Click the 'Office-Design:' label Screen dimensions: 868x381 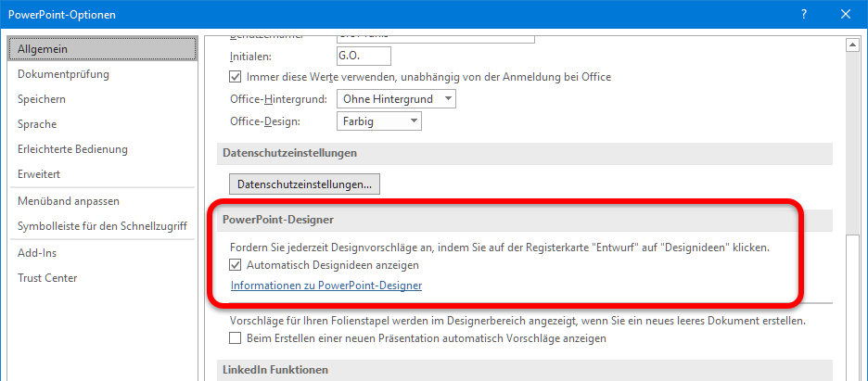pyautogui.click(x=265, y=121)
